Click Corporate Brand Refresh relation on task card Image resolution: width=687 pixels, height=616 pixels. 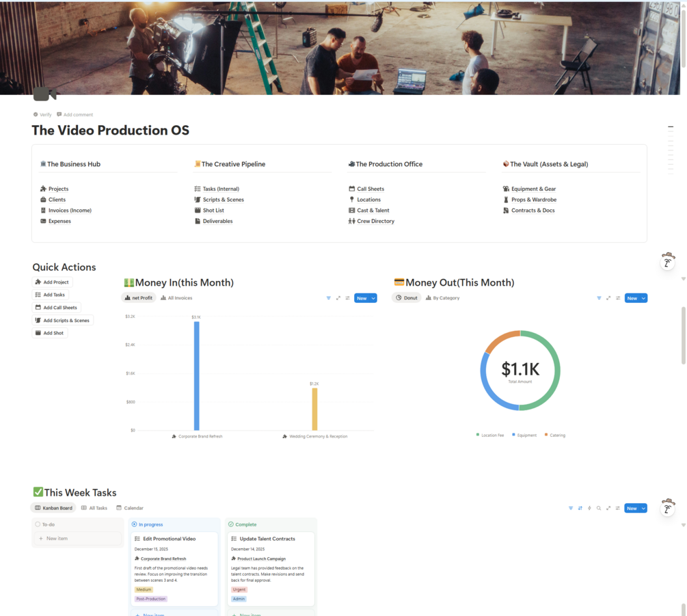[x=161, y=559]
